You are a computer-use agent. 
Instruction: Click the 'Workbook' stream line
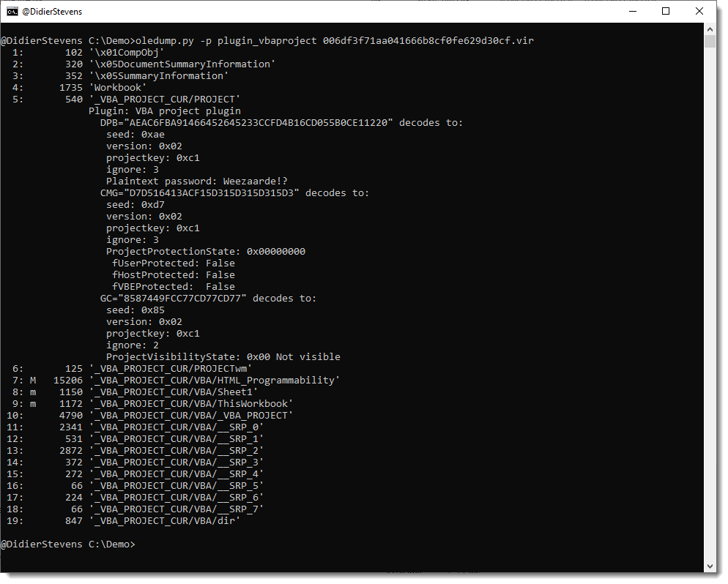click(x=118, y=88)
